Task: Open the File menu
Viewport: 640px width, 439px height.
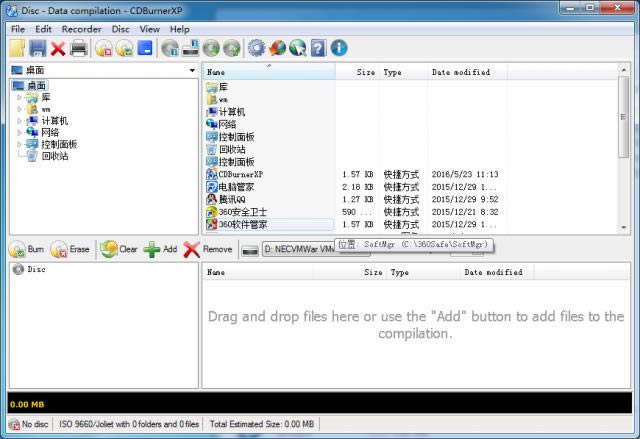Action: point(18,29)
